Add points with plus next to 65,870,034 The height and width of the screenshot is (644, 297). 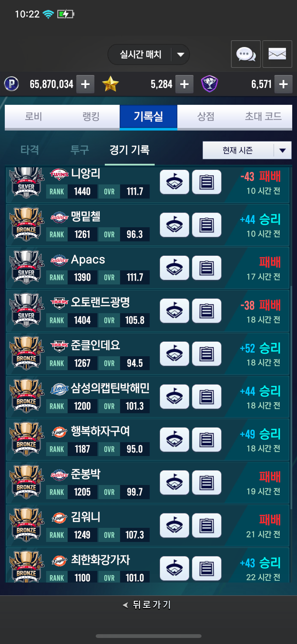point(85,84)
